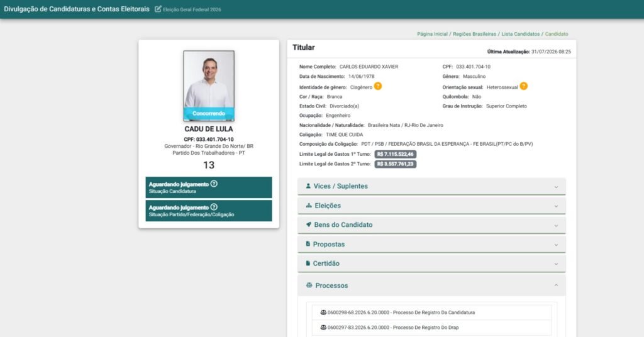The height and width of the screenshot is (337, 644).
Task: Expand the Vices / Suplentes chevron
Action: tap(556, 187)
